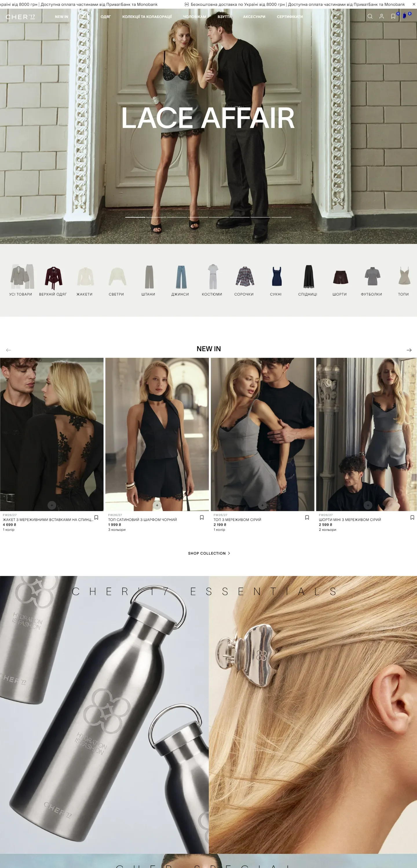Open the ДЖИНСИ category

180,280
